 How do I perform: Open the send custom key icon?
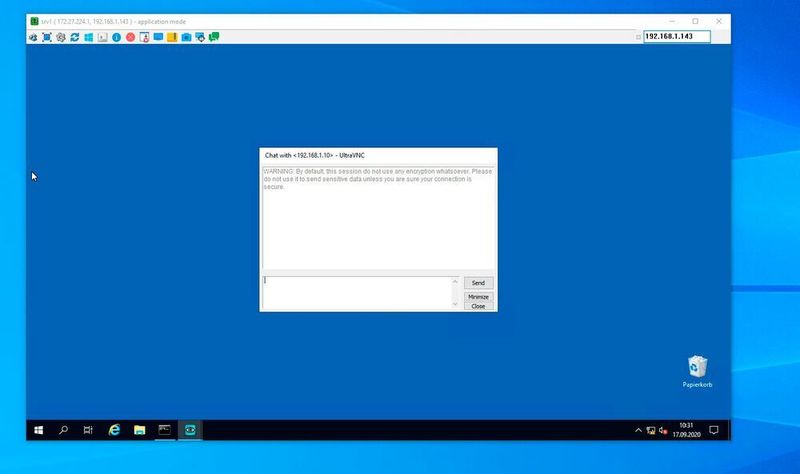(x=103, y=37)
